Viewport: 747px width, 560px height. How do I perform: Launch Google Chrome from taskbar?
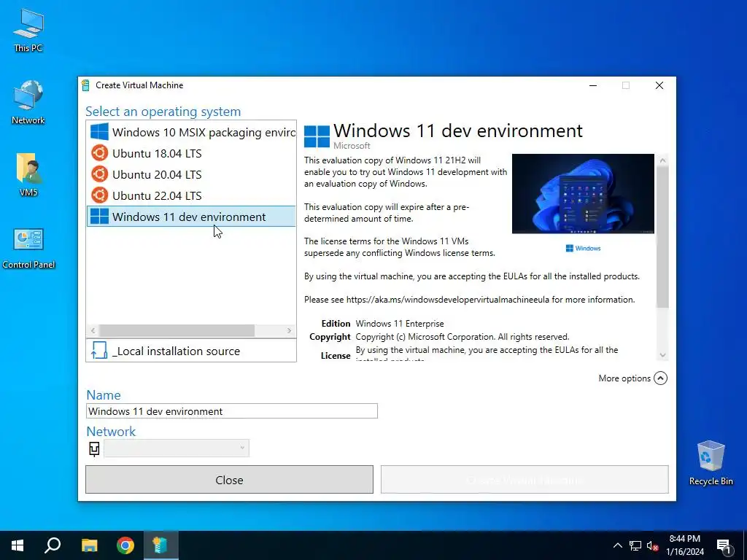pyautogui.click(x=125, y=545)
